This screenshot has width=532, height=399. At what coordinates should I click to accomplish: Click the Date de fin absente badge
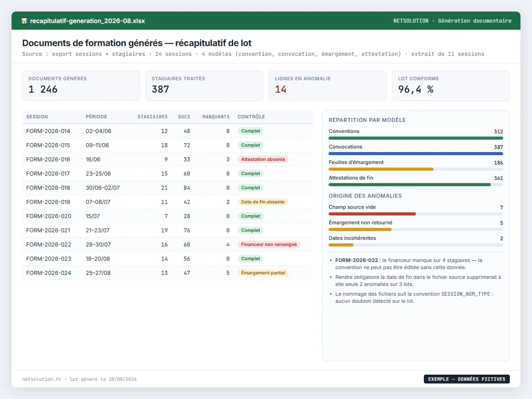263,202
